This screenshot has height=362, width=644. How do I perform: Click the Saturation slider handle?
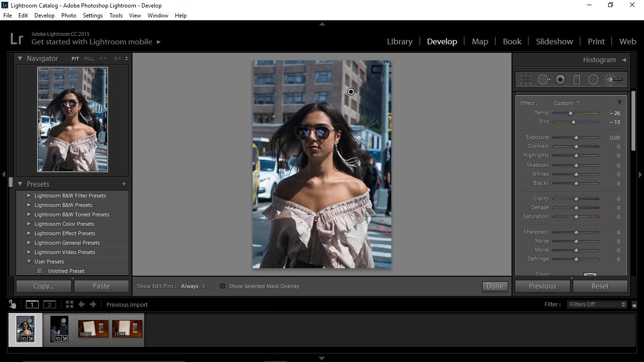tap(576, 217)
